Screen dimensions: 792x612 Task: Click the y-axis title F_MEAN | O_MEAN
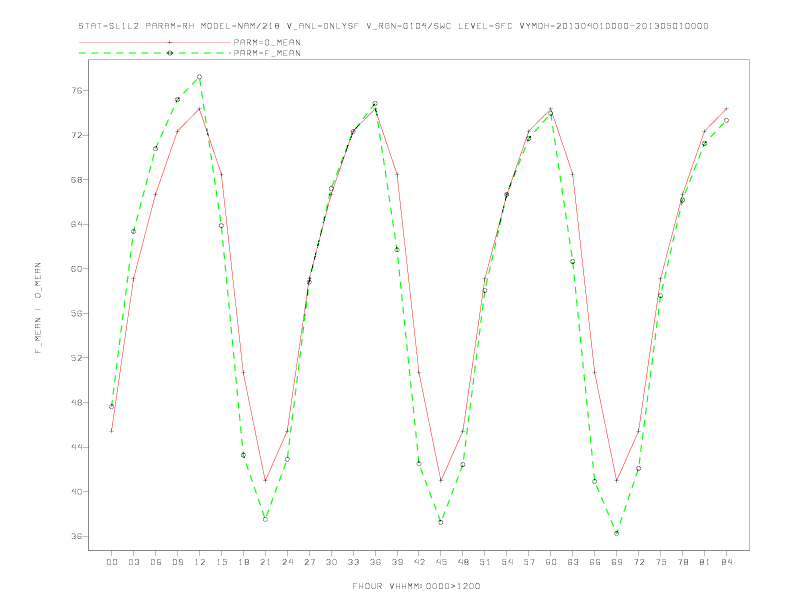pyautogui.click(x=38, y=308)
